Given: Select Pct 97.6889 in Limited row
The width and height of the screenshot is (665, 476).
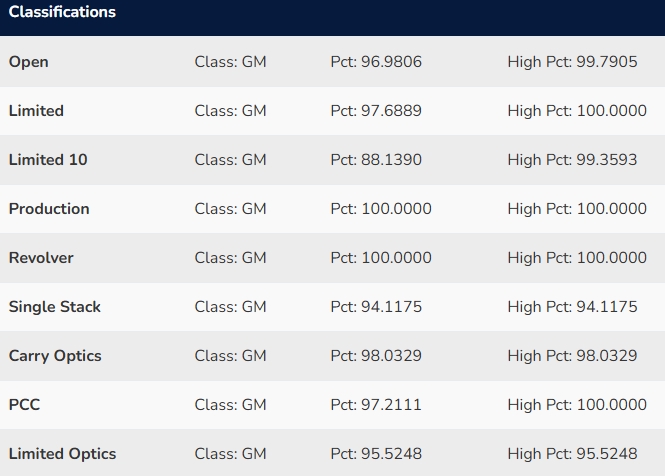Looking at the screenshot, I should tap(376, 111).
